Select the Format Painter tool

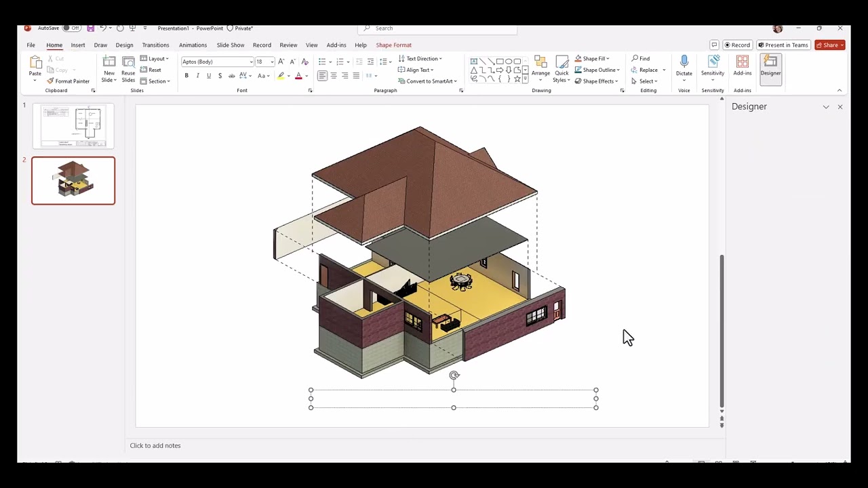(68, 81)
